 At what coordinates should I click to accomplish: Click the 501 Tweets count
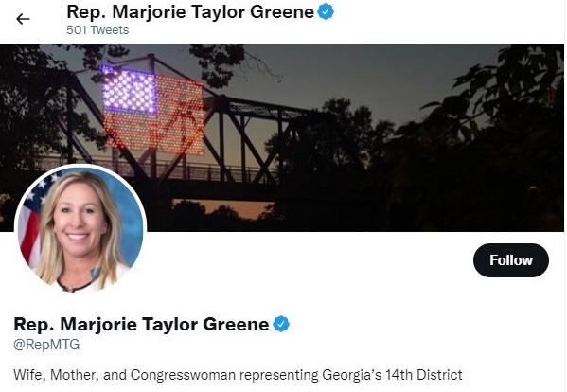point(97,30)
